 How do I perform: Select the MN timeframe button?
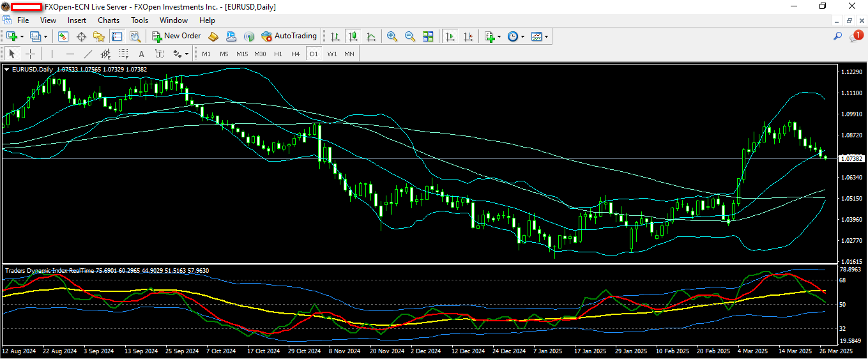pos(349,54)
